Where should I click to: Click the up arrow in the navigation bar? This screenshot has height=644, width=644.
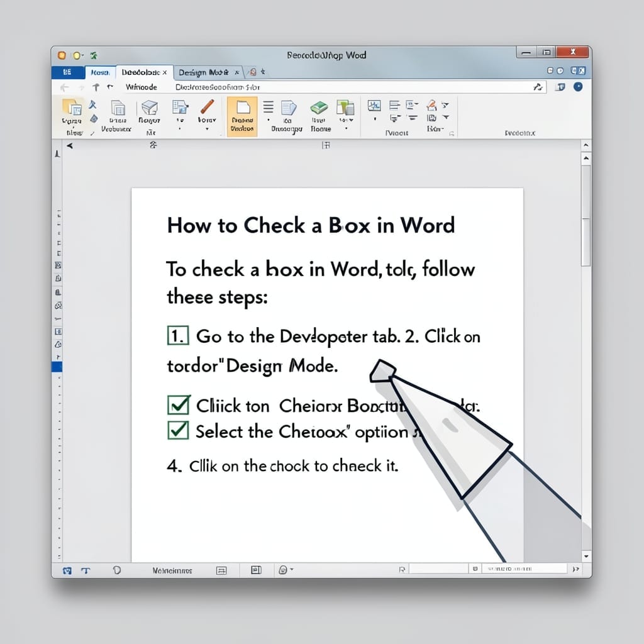pyautogui.click(x=96, y=87)
